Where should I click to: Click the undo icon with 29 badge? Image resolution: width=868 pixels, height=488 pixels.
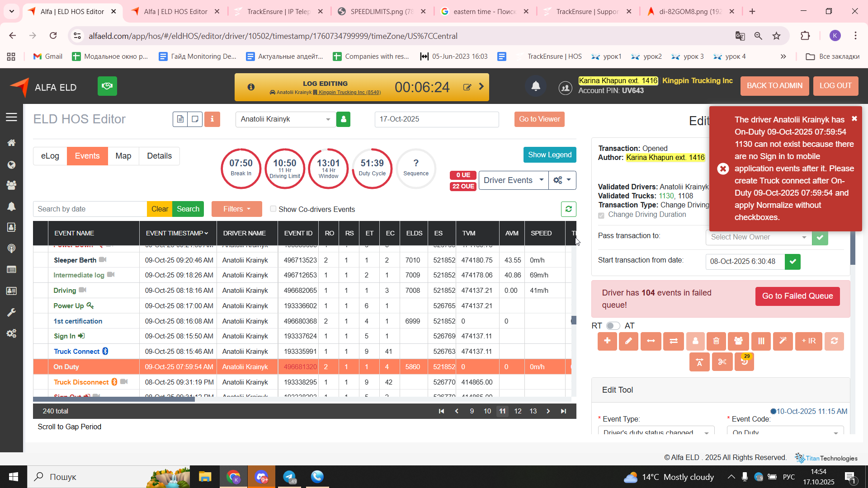[x=744, y=362]
